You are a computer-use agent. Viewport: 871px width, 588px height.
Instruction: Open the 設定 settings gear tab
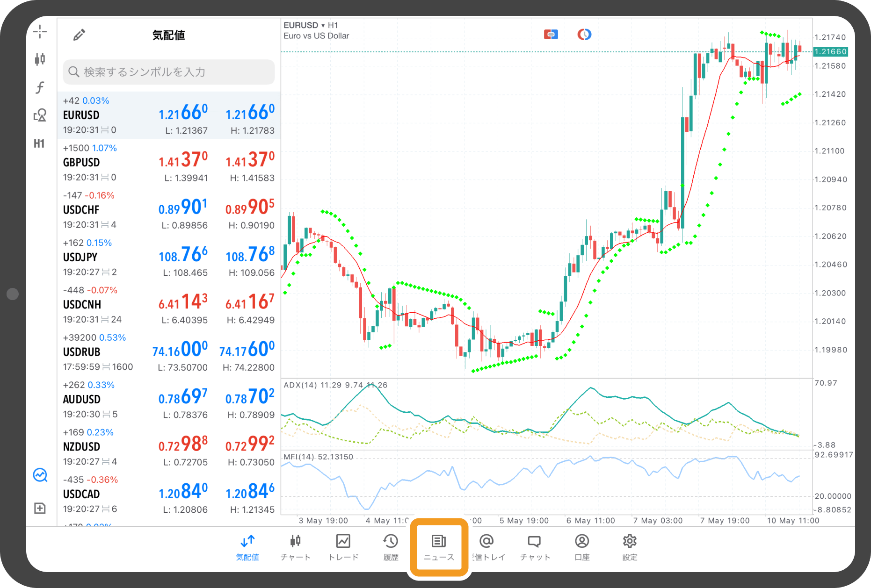(x=630, y=547)
